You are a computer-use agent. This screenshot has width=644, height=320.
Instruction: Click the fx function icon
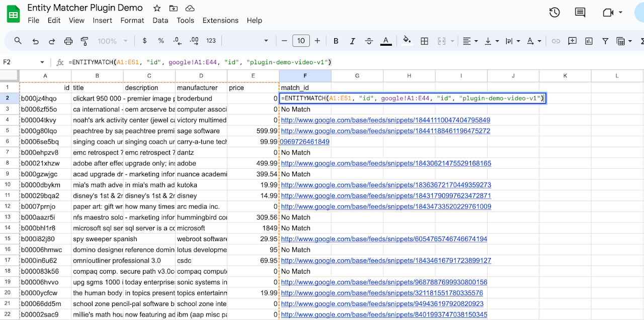coord(60,62)
